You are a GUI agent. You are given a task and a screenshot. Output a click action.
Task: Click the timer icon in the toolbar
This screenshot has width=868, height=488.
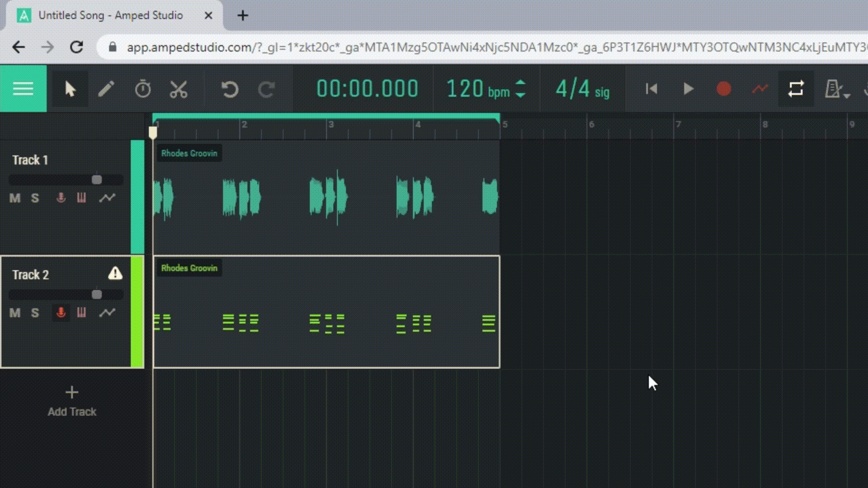click(143, 89)
